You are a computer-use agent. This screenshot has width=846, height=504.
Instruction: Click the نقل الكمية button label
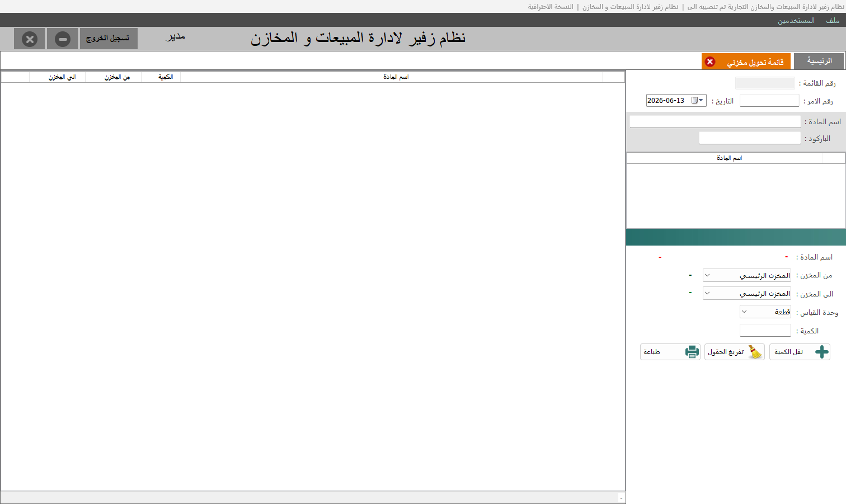point(788,352)
